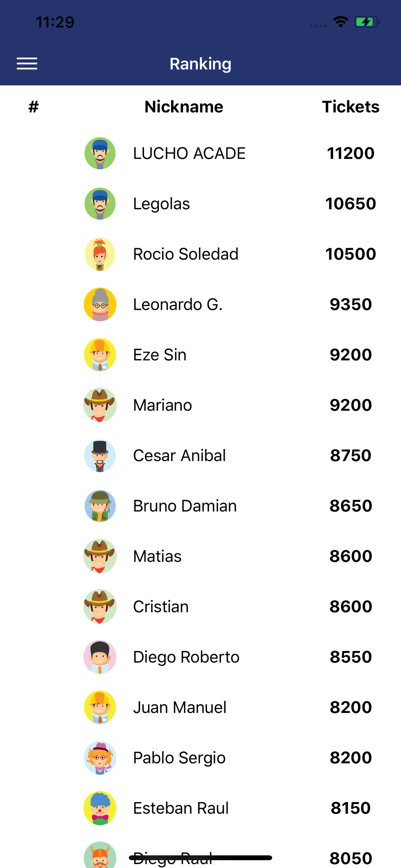Tap the battery charging indicator

pyautogui.click(x=367, y=22)
